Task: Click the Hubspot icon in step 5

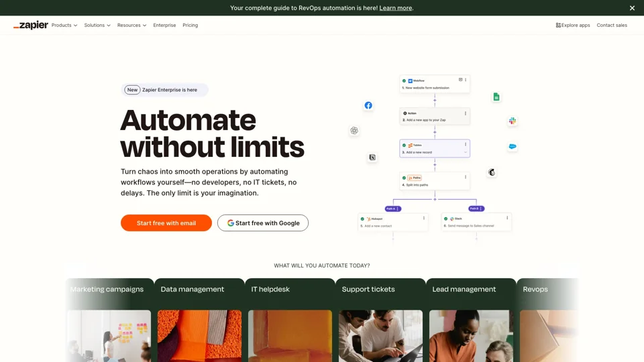Action: tap(369, 219)
